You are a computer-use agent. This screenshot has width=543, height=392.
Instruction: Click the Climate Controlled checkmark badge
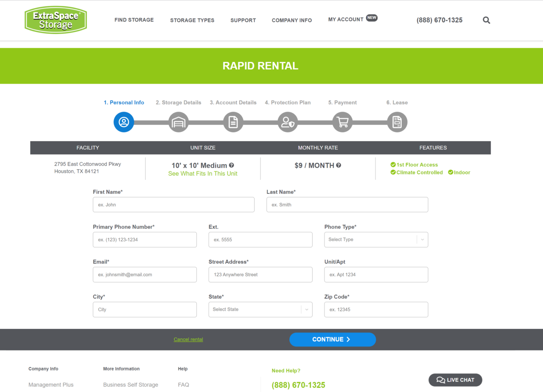pyautogui.click(x=393, y=172)
